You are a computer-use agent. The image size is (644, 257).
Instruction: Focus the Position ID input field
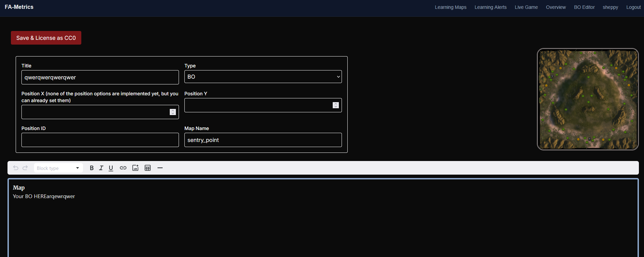coord(100,140)
